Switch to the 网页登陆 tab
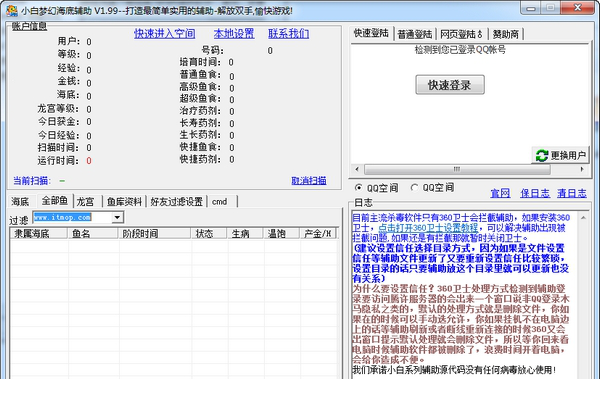The width and height of the screenshot is (600, 394). point(461,34)
